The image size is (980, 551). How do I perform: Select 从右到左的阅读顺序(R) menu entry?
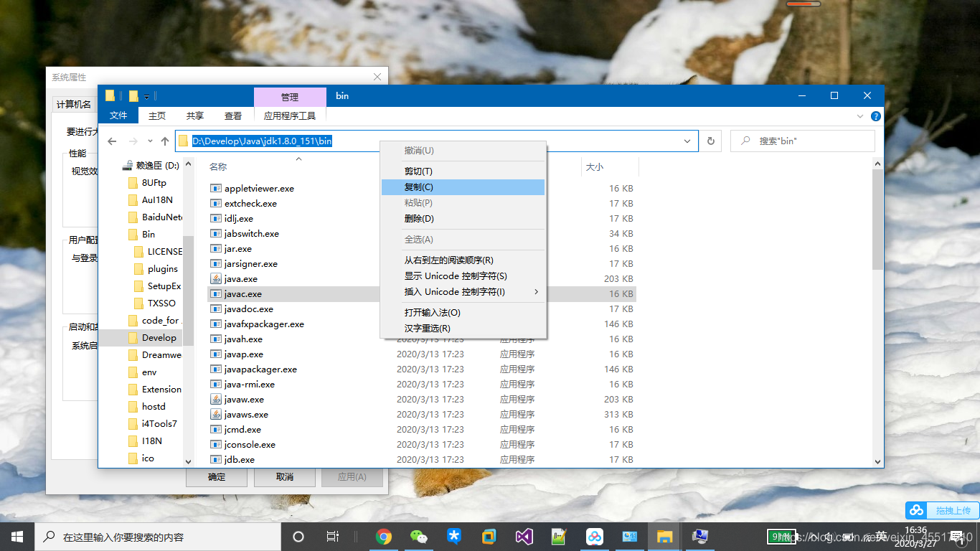[x=463, y=260]
